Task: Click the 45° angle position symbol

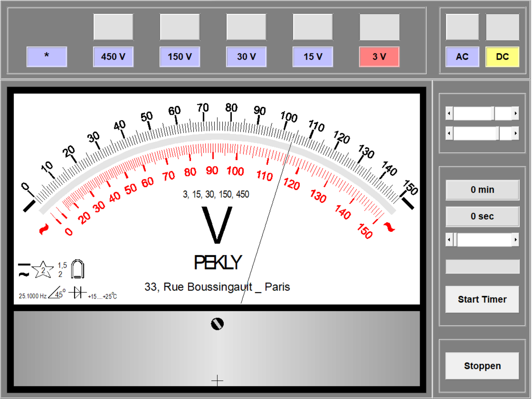Action: coord(56,293)
